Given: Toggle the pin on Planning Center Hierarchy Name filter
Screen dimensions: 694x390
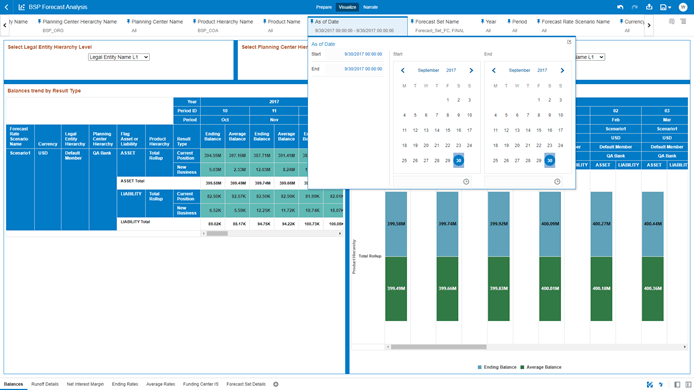Looking at the screenshot, I should 39,21.
